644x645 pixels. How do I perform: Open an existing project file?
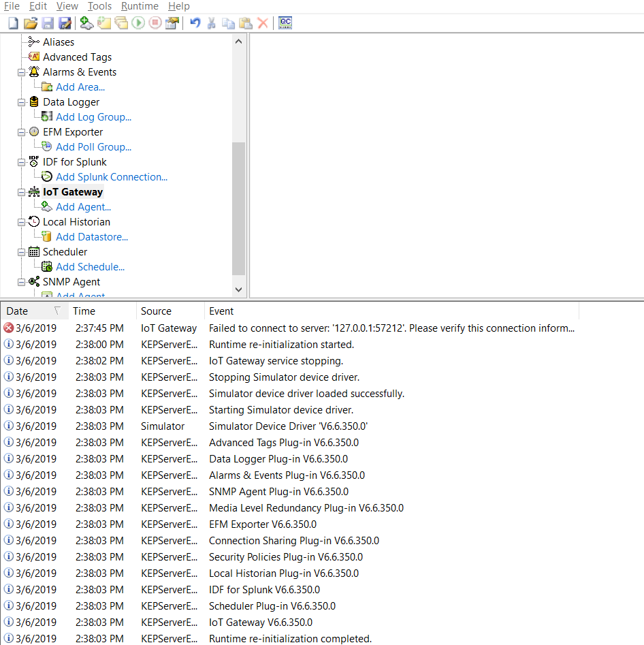coord(30,22)
